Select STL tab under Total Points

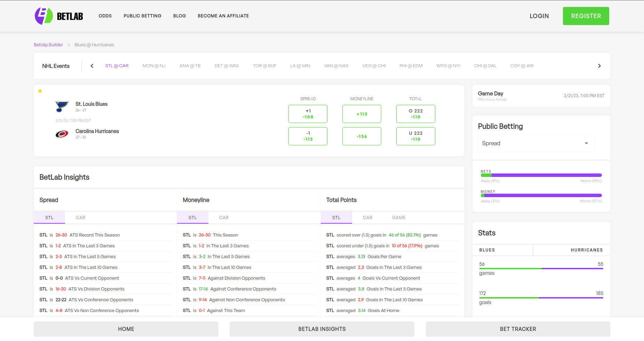click(x=336, y=218)
